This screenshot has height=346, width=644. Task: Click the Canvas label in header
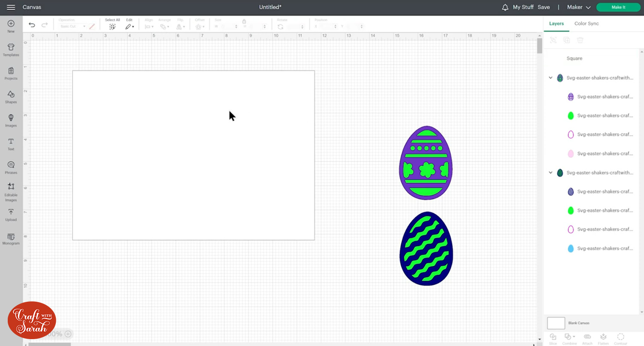coord(32,7)
